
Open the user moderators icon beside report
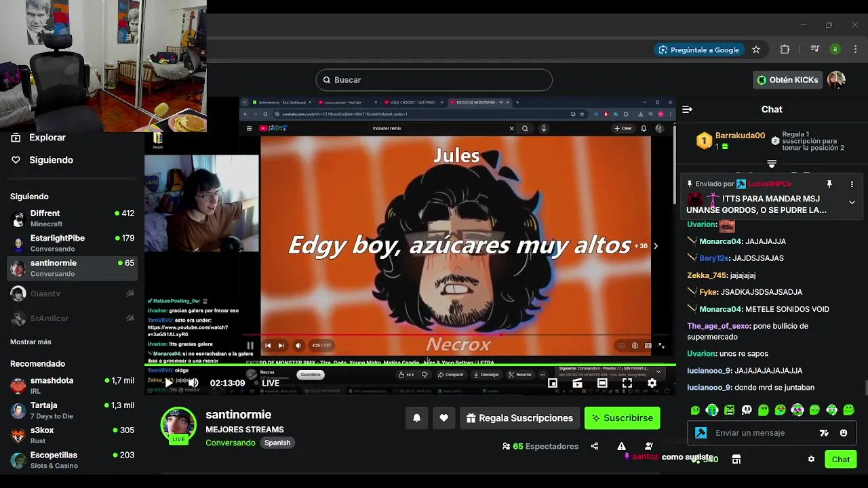[x=649, y=446]
